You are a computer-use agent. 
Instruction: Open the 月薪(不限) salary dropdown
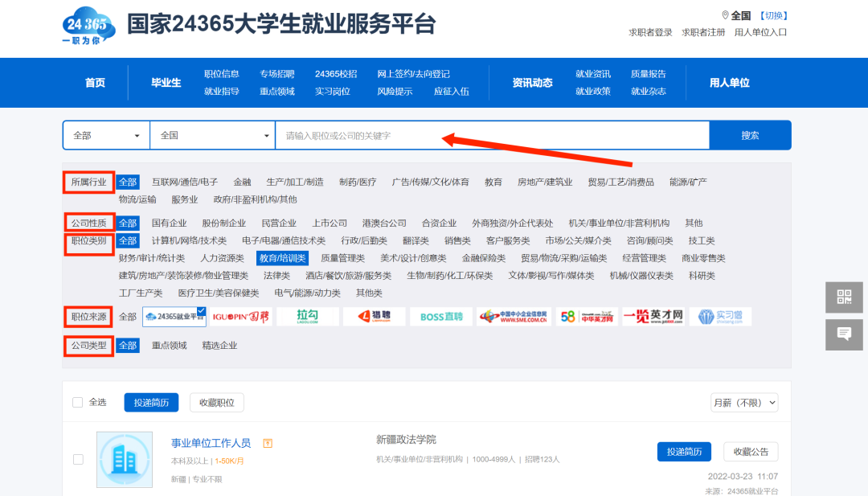point(743,403)
